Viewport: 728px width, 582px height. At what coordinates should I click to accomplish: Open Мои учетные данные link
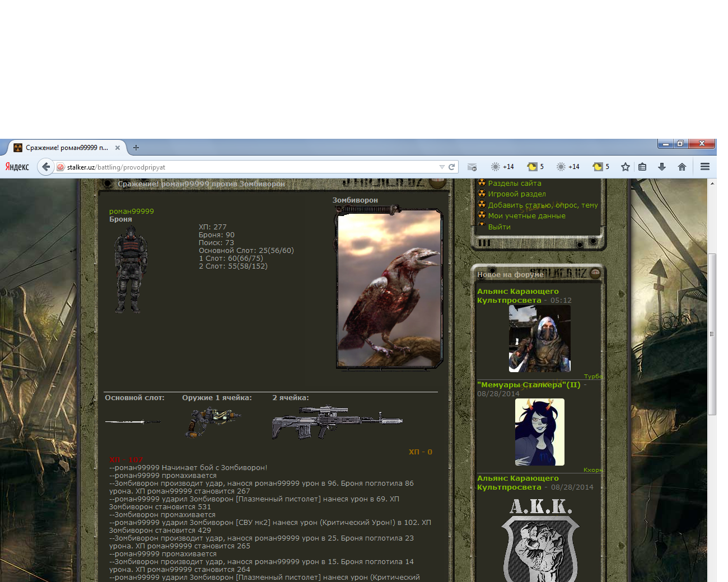coord(526,216)
